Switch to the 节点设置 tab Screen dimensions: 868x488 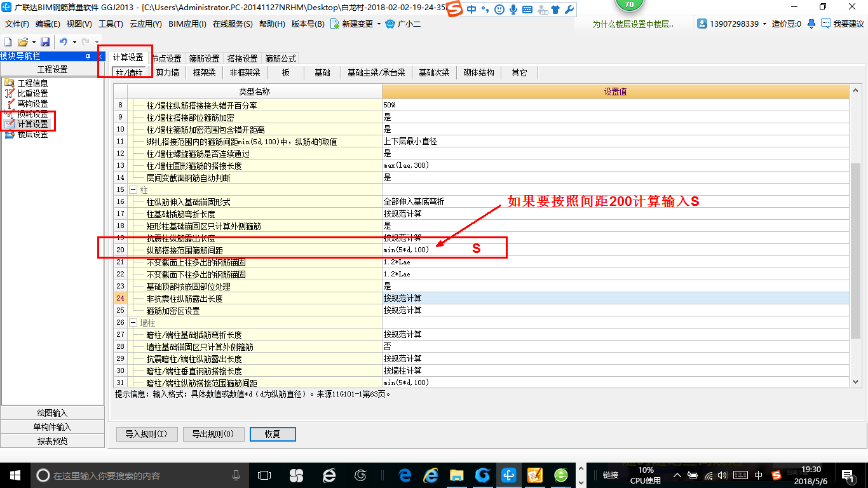pos(166,58)
